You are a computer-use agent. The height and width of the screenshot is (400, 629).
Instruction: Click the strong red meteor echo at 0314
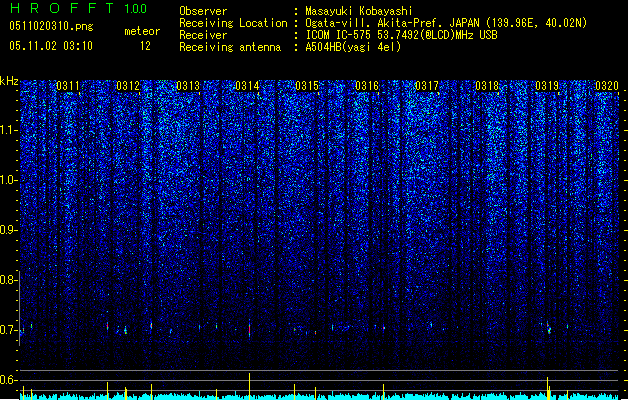click(x=250, y=329)
